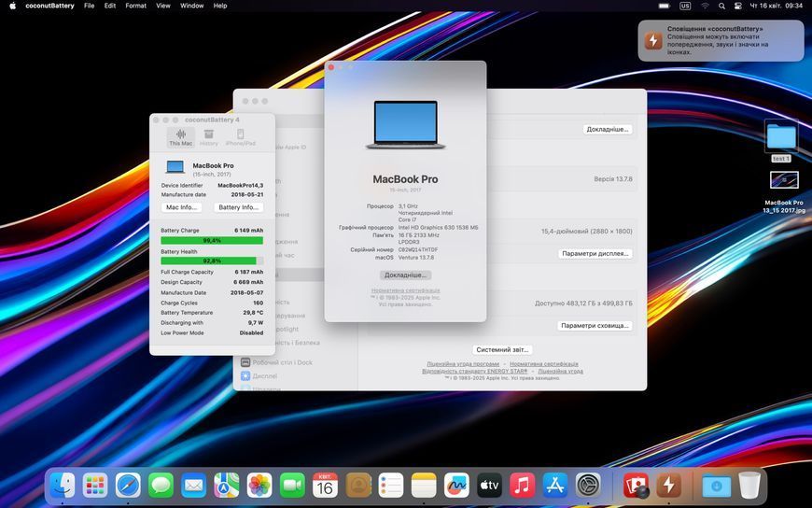Open Calendar icon showing 16 in Dock
The height and width of the screenshot is (508, 812).
tap(325, 486)
